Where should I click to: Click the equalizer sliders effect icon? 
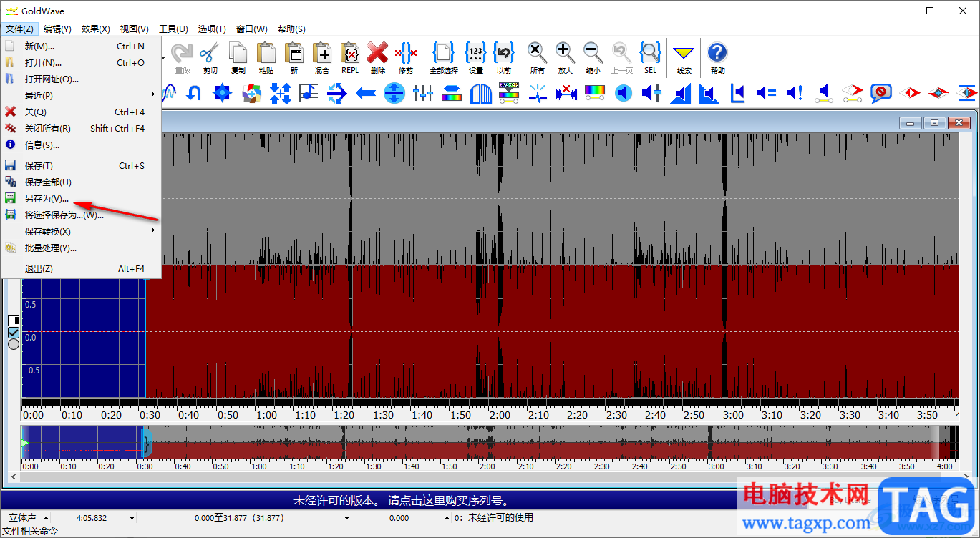pyautogui.click(x=423, y=93)
